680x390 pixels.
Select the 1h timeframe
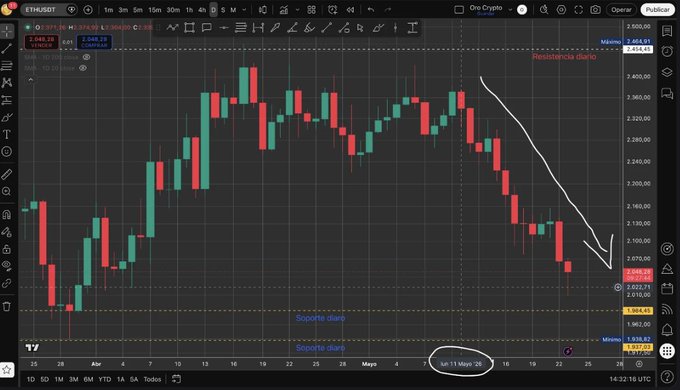[190, 10]
